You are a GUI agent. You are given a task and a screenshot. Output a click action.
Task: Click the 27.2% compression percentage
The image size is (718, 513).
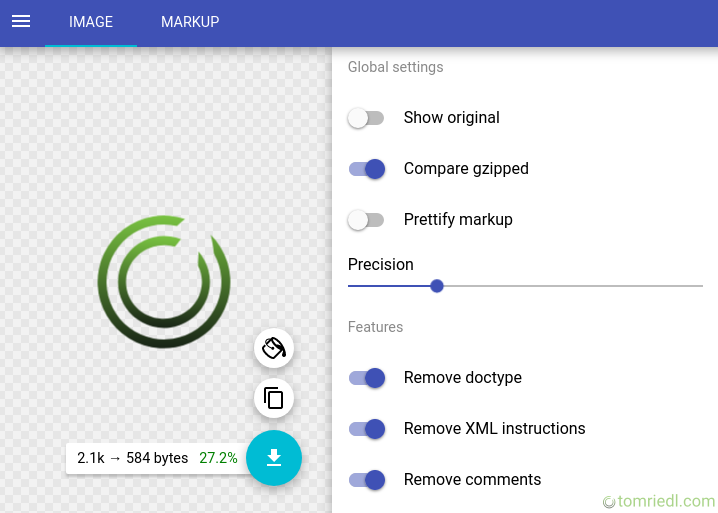tap(218, 458)
